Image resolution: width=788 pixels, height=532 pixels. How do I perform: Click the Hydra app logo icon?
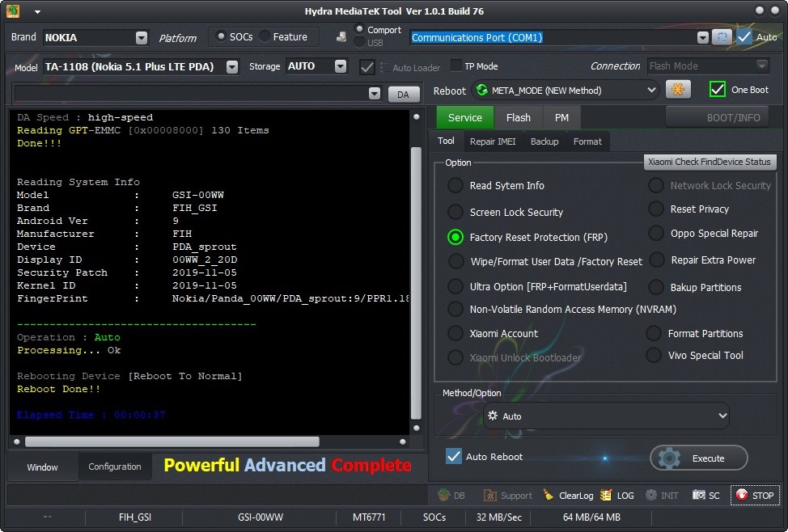(x=13, y=11)
